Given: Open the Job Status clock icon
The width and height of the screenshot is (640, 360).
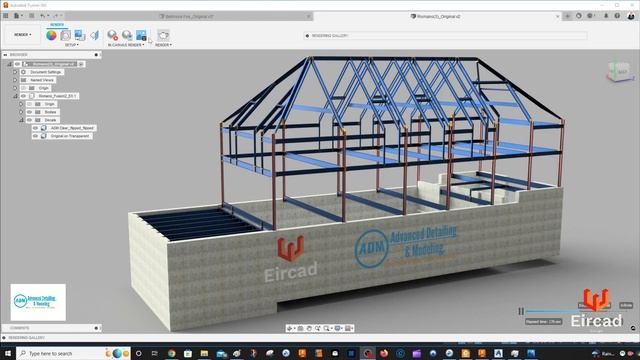Looking at the screenshot, I should click(590, 16).
